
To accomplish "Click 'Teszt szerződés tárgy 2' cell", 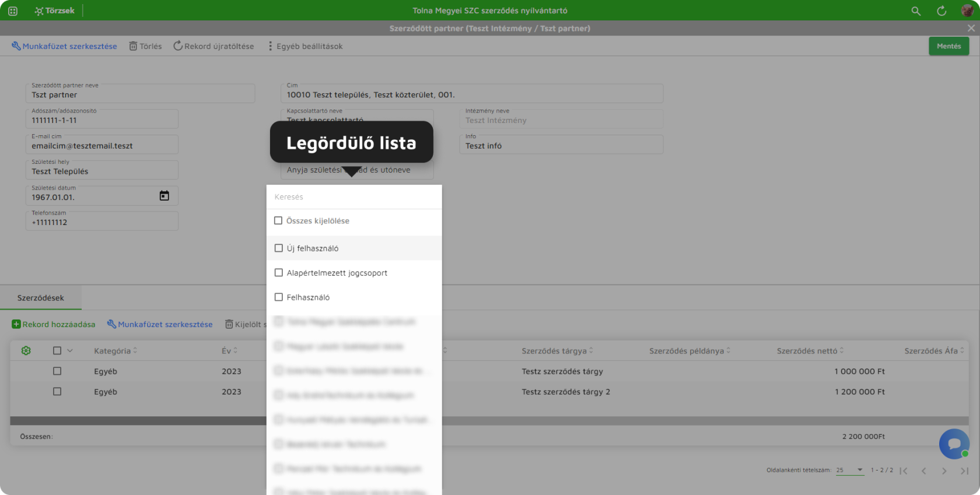I will click(566, 392).
